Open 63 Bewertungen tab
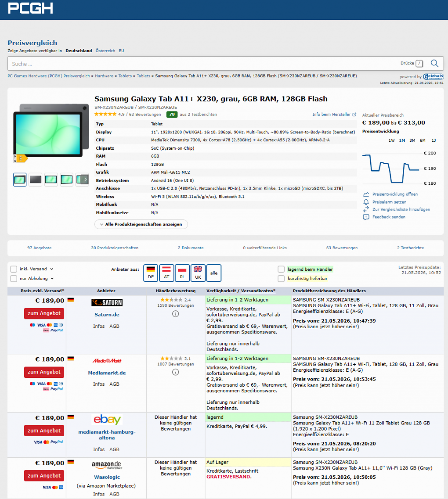Image resolution: width=448 pixels, height=499 pixels. point(342,248)
